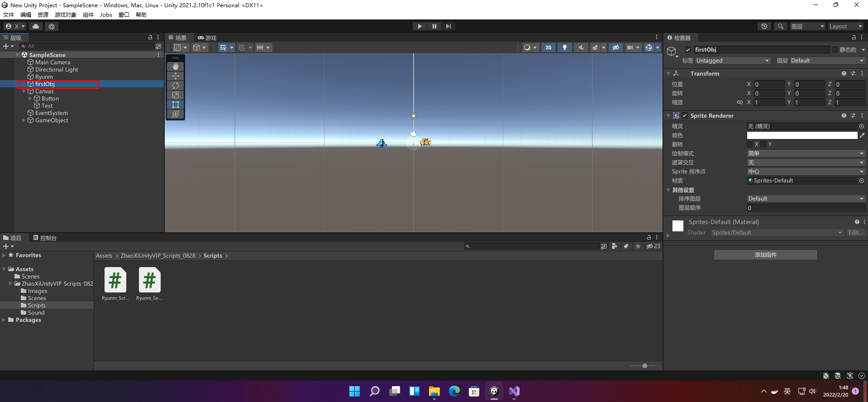Click the white color swatch
This screenshot has width=868, height=402.
pos(802,135)
